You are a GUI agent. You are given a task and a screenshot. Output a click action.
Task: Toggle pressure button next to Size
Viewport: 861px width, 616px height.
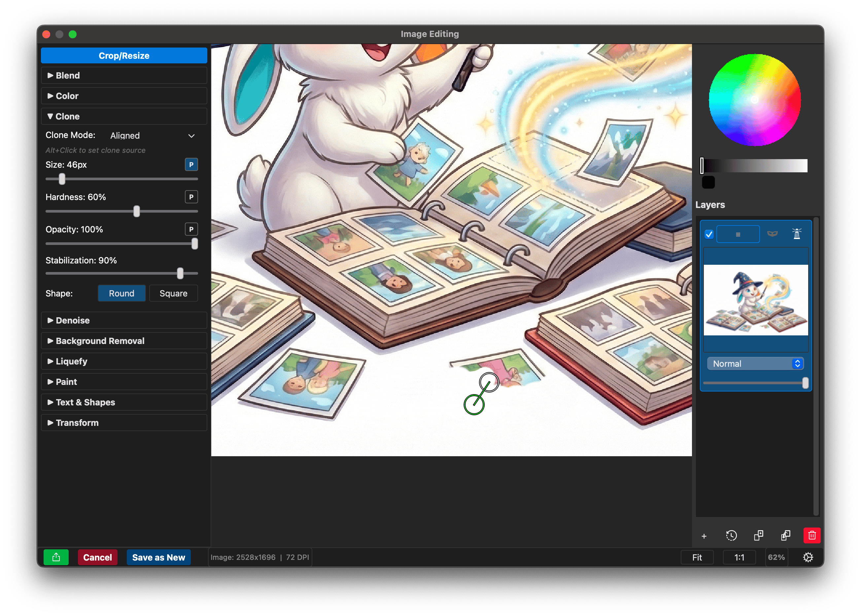pyautogui.click(x=191, y=165)
